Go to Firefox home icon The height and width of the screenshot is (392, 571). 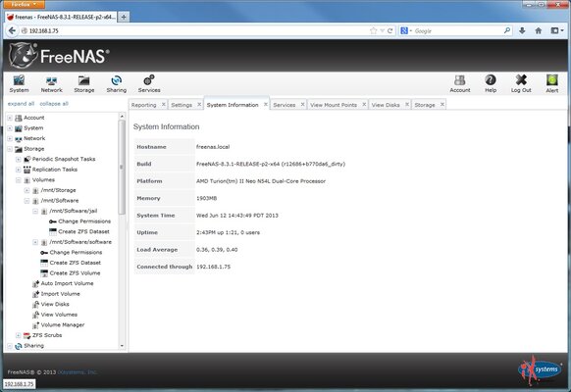click(539, 31)
